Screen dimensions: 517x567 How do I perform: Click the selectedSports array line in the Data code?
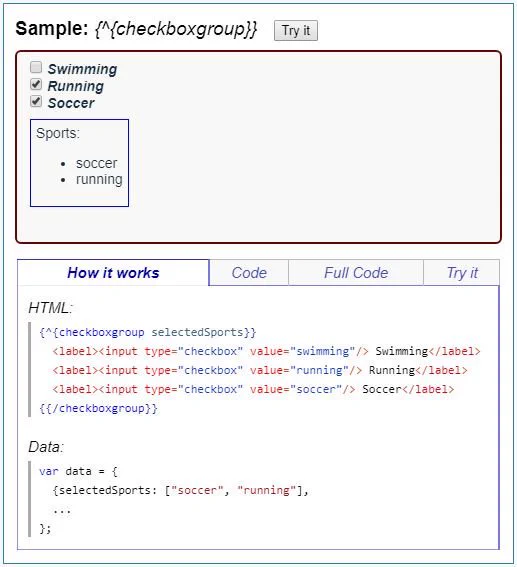[x=180, y=490]
